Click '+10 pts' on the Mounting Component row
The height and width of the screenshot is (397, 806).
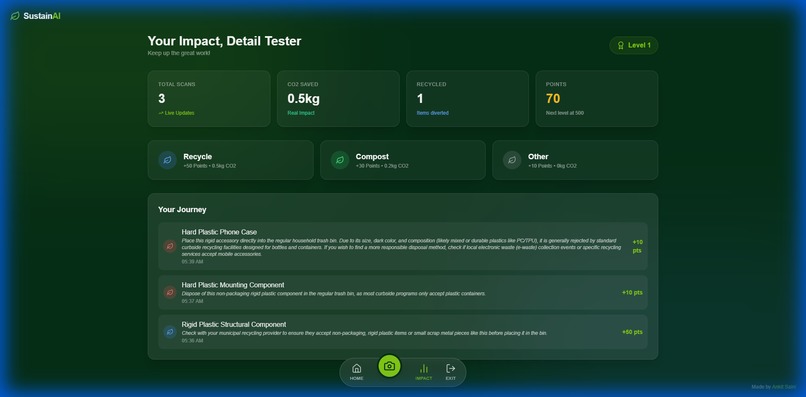632,292
